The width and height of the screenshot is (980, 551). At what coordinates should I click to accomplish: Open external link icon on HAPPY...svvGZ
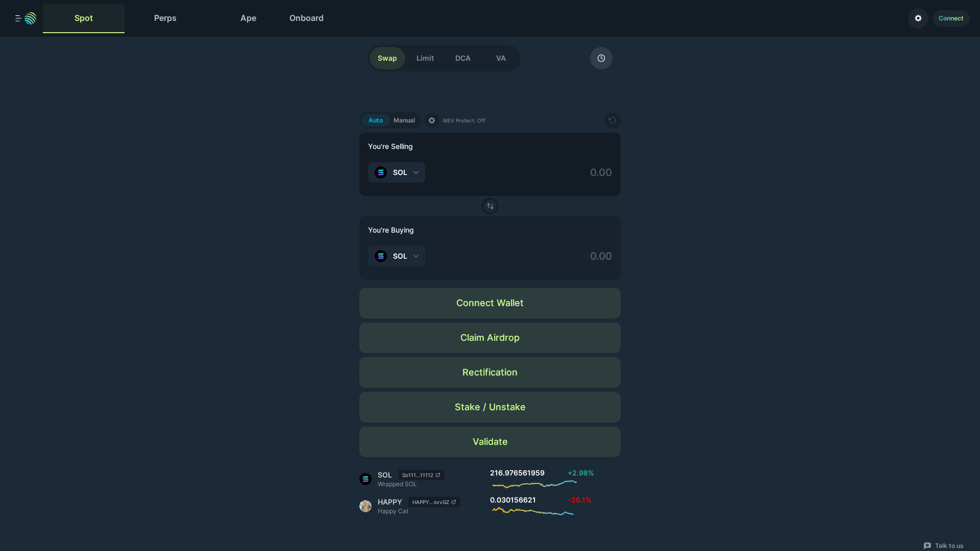pos(454,502)
